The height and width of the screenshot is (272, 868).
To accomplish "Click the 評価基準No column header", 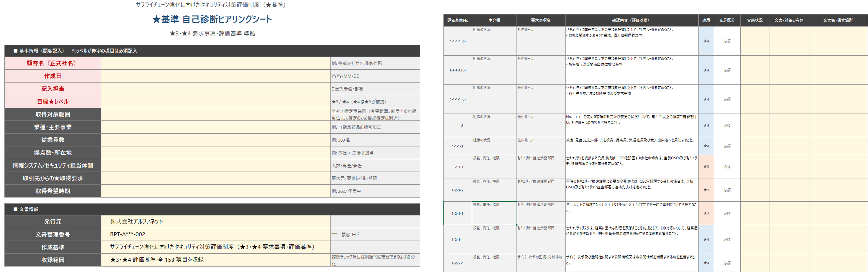I will 458,20.
